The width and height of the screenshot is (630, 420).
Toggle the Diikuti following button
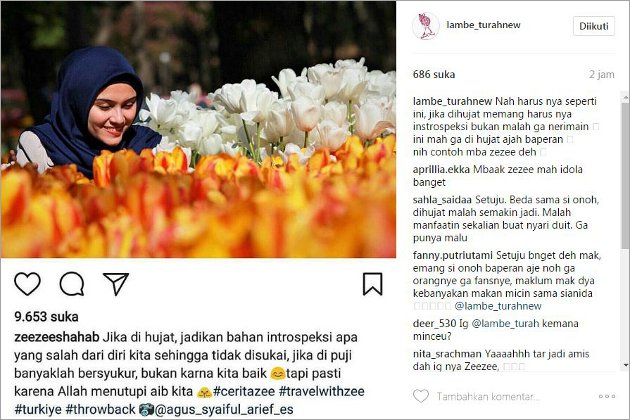pyautogui.click(x=593, y=26)
